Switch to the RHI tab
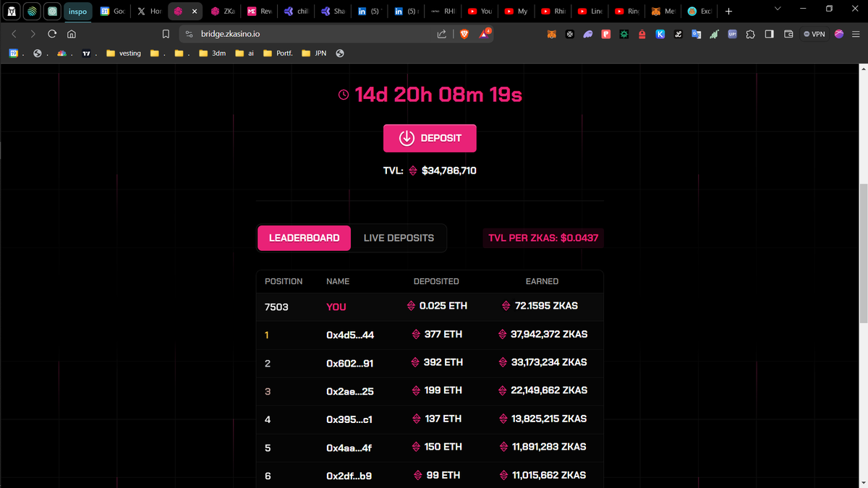Image resolution: width=868 pixels, height=488 pixels. tap(443, 12)
